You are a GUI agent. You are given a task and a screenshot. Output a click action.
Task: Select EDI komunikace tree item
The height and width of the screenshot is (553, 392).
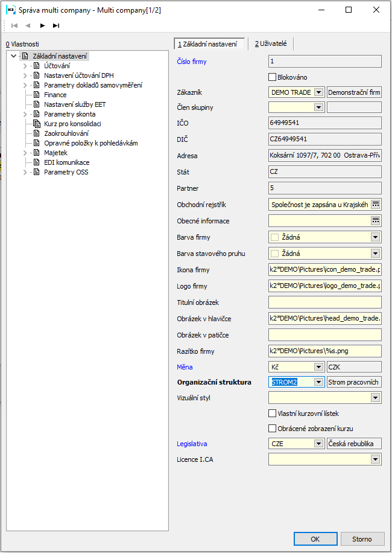tap(66, 162)
